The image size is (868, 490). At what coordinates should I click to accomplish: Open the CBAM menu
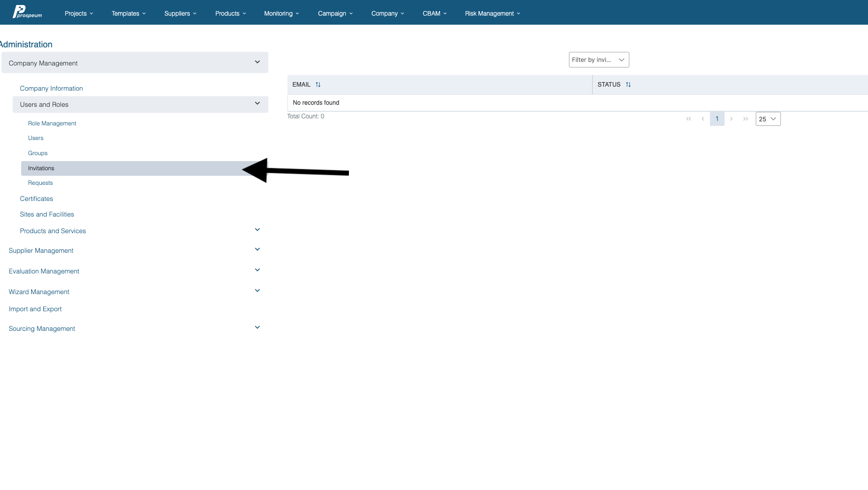point(435,14)
